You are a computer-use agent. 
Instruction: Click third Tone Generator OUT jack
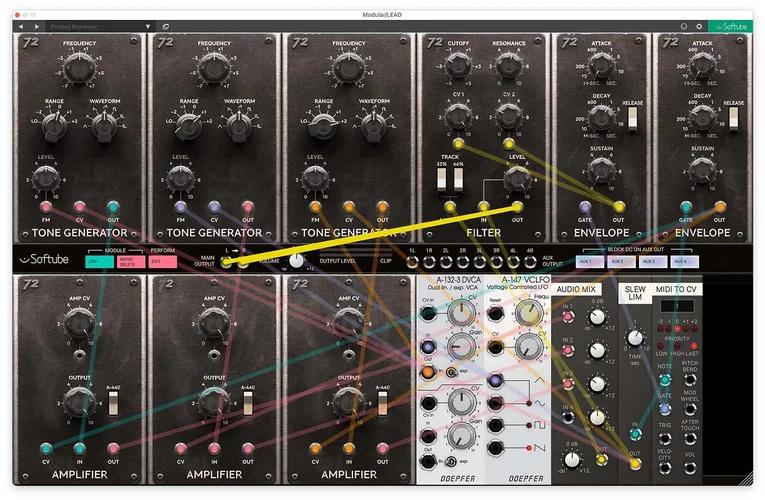coord(382,207)
